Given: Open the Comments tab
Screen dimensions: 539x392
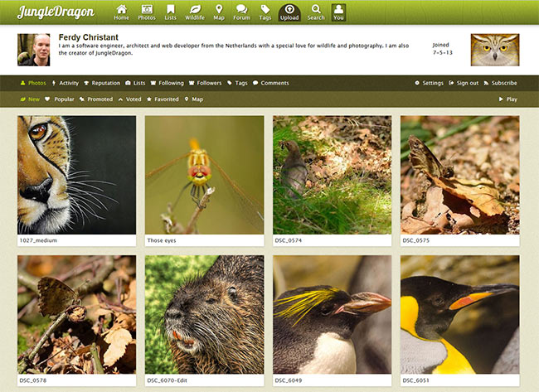Looking at the screenshot, I should pos(271,83).
